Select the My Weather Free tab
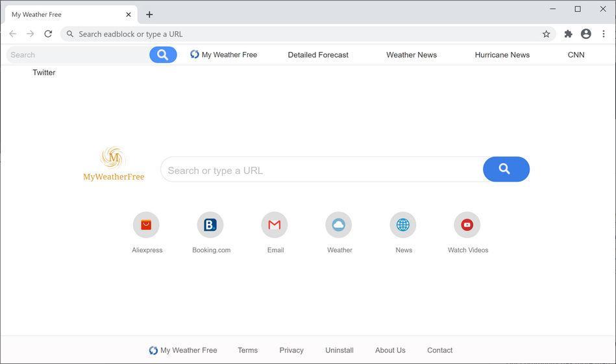This screenshot has height=364, width=616. [x=65, y=14]
